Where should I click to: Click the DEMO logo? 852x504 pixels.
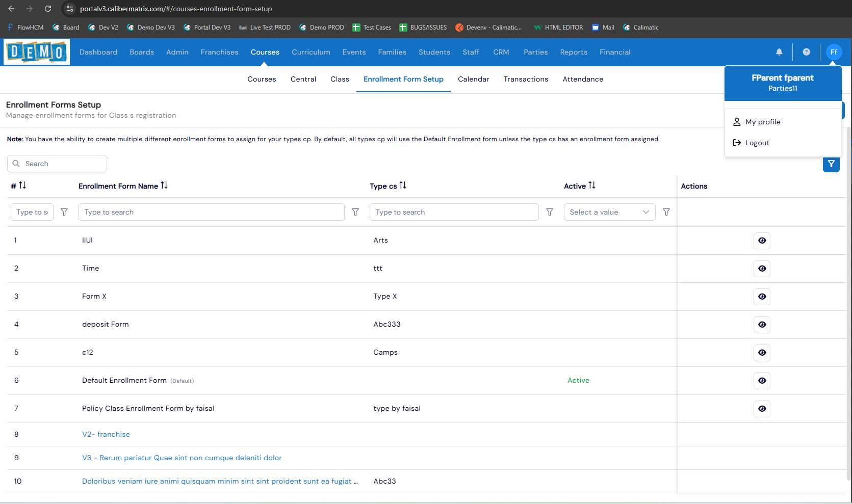coord(37,52)
